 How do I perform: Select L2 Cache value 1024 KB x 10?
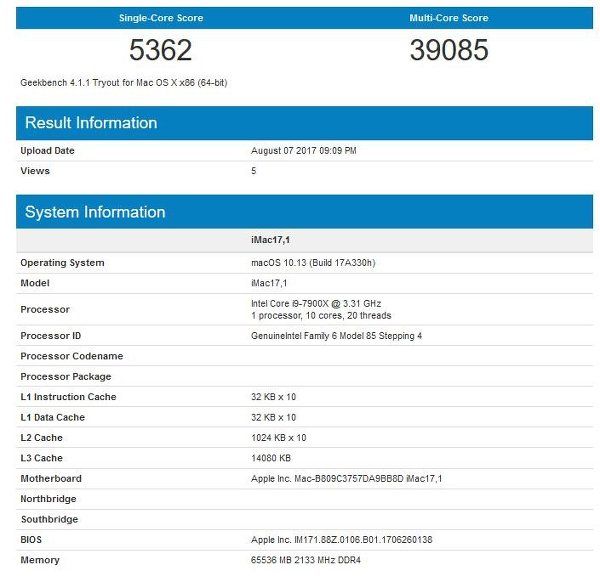click(x=279, y=438)
